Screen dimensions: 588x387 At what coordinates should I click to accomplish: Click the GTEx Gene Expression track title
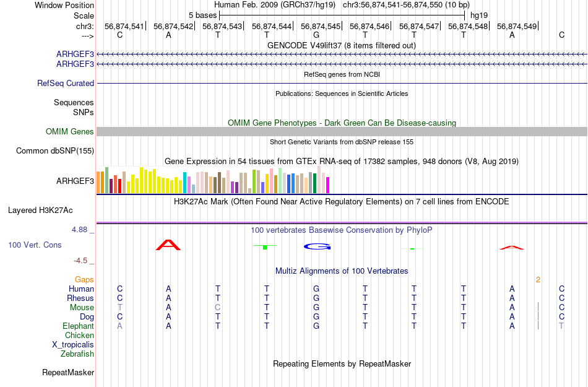342,161
